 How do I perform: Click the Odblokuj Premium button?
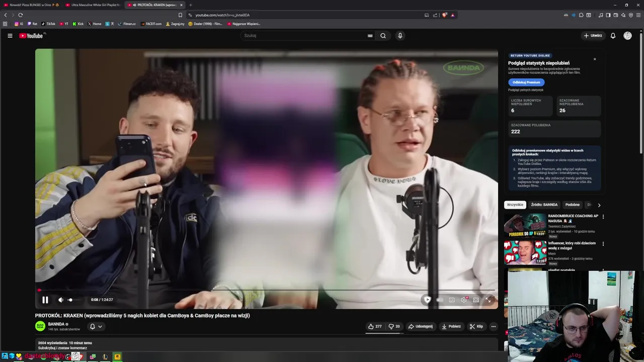(526, 82)
